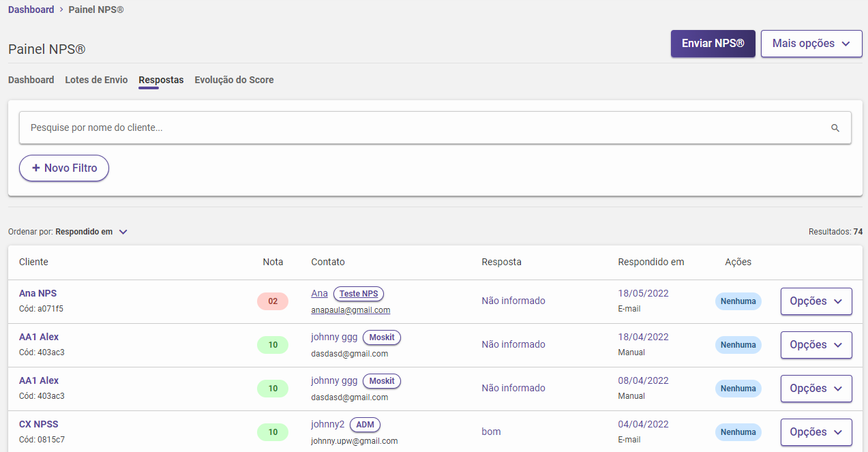This screenshot has height=452, width=868.
Task: Click the code Cód: 0815c7
Action: (x=42, y=440)
